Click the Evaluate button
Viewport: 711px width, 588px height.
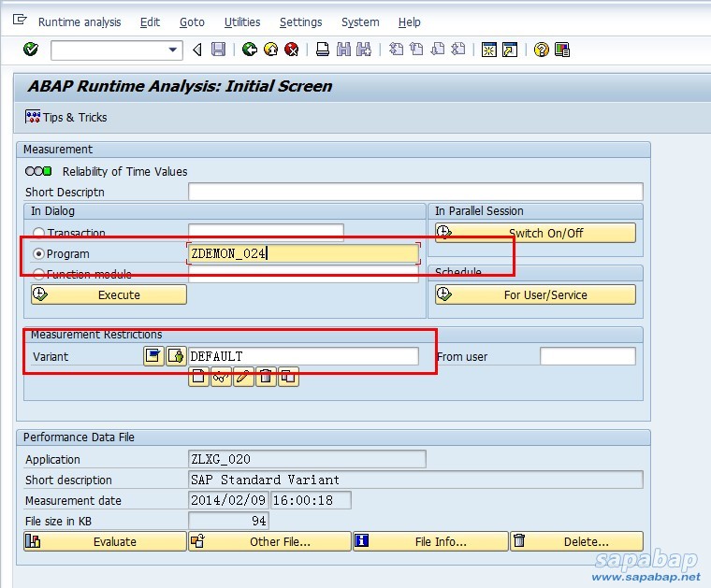(x=105, y=541)
